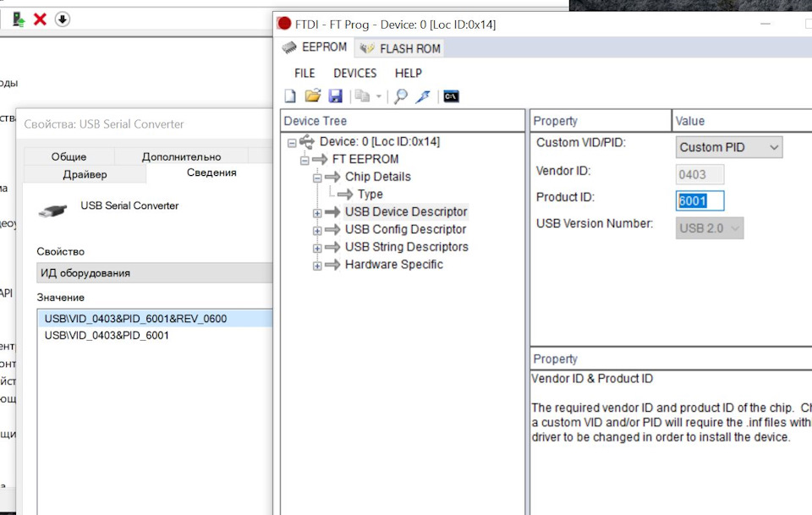Switch to the FLASH ROM tab
This screenshot has width=812, height=515.
pos(400,49)
